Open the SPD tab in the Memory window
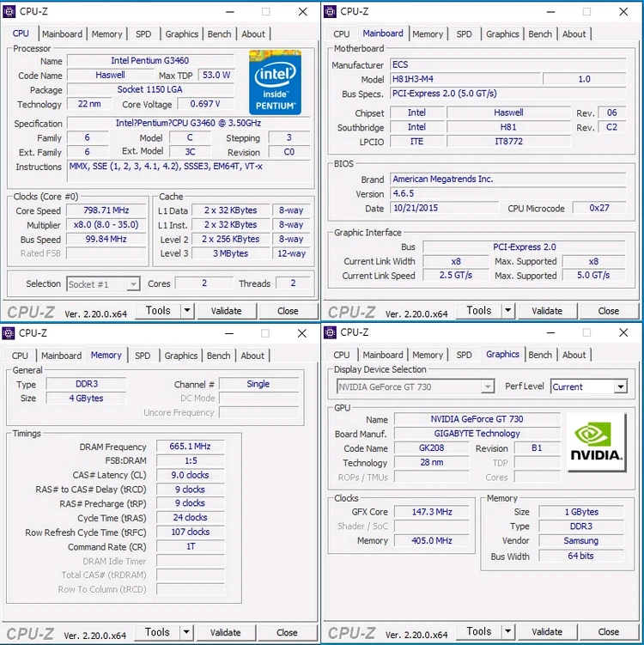Screen dimensions: 644x645 click(143, 356)
